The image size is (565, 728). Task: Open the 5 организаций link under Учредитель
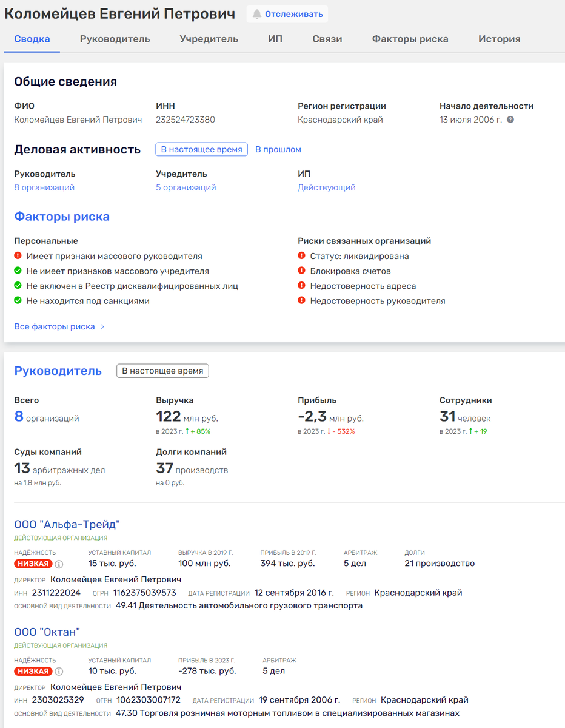point(186,187)
